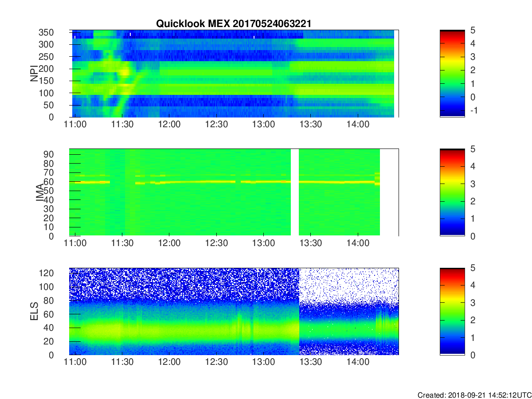Click the IMA spectrogram plot area
The height and width of the screenshot is (399, 532).
point(234,192)
